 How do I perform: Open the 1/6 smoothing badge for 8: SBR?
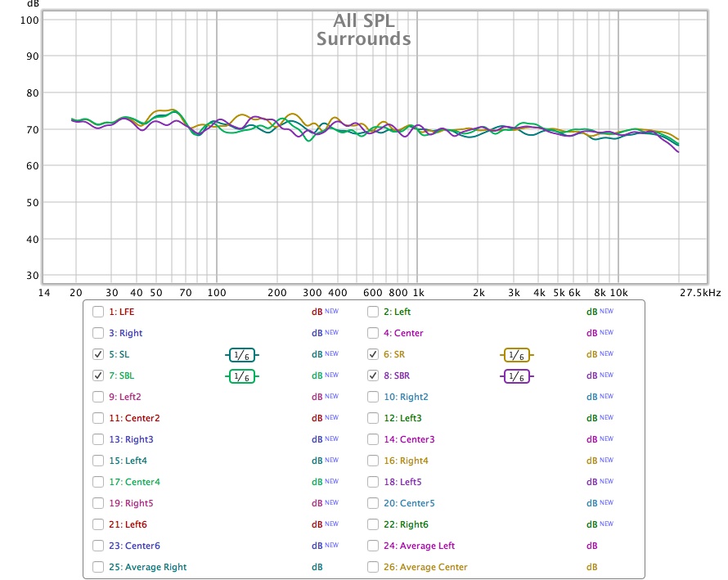click(x=517, y=376)
